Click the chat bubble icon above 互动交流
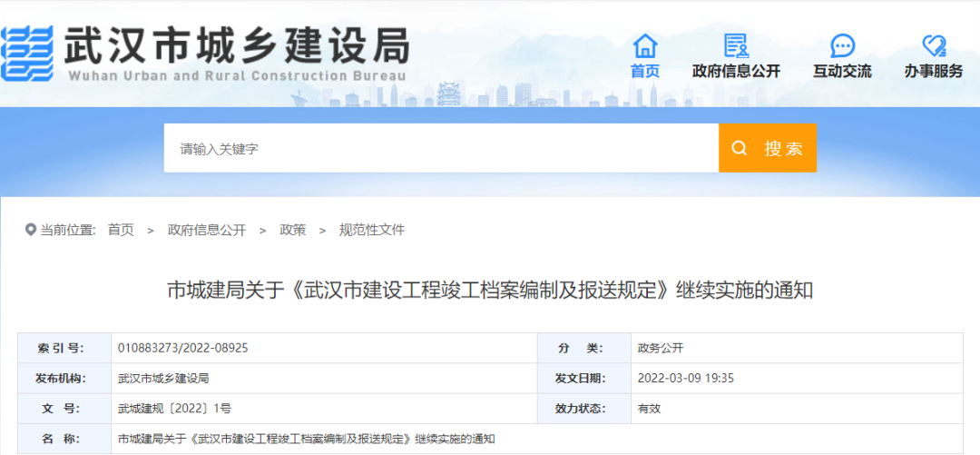 (842, 45)
